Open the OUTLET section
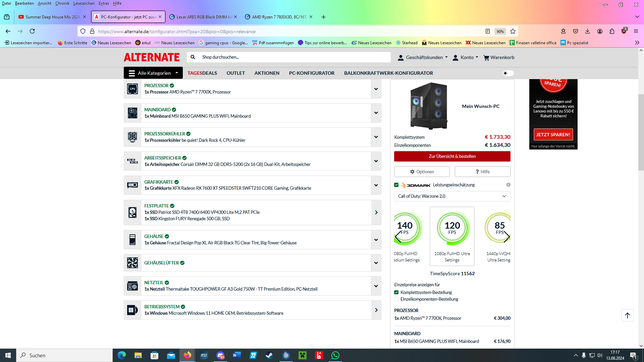 click(x=235, y=73)
